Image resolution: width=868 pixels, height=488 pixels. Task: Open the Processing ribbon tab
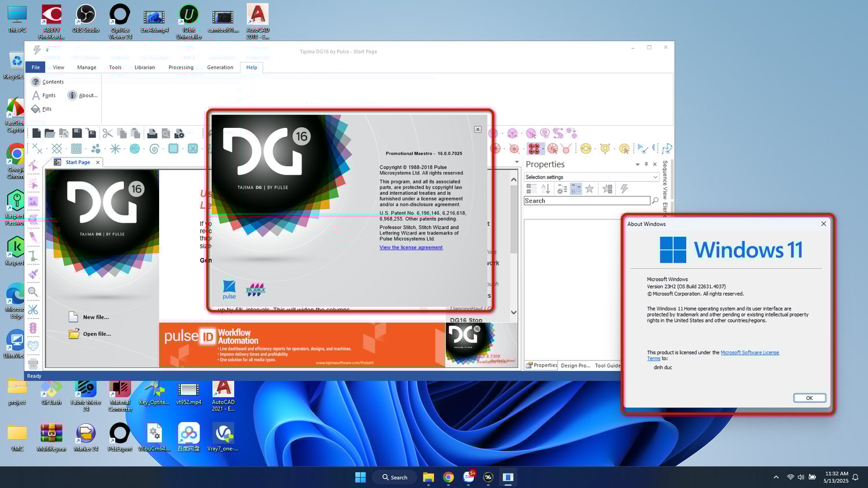[181, 67]
